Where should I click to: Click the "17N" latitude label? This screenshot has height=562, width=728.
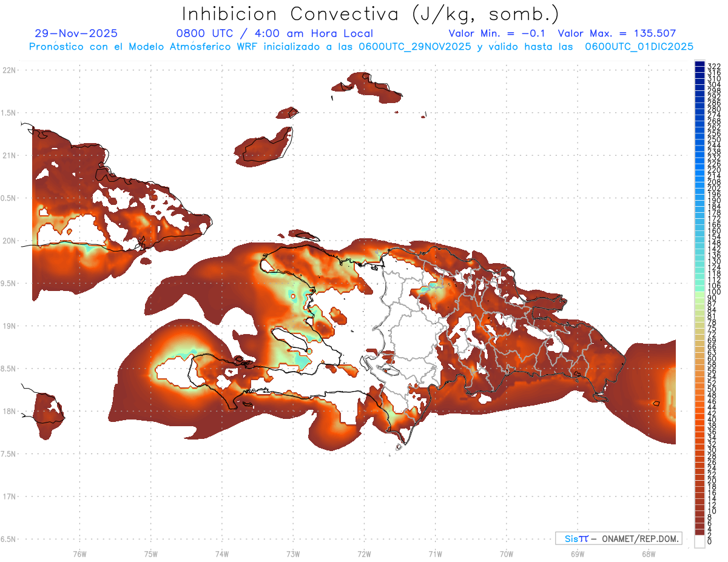click(9, 496)
